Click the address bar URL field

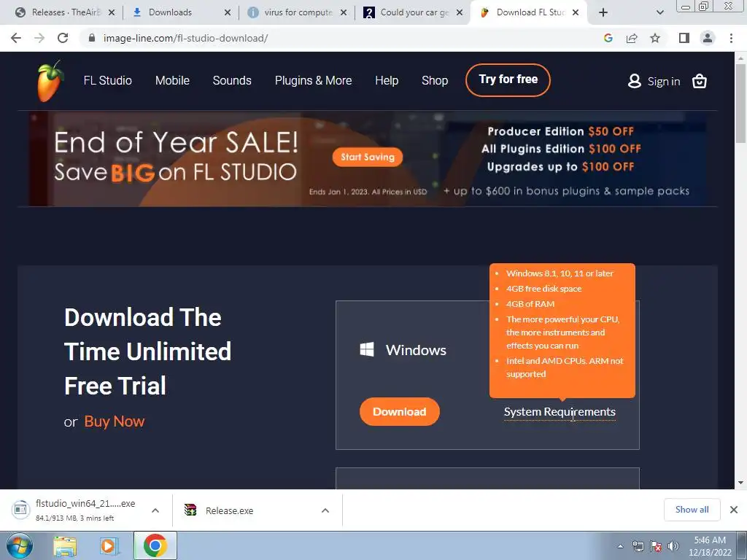(x=343, y=38)
